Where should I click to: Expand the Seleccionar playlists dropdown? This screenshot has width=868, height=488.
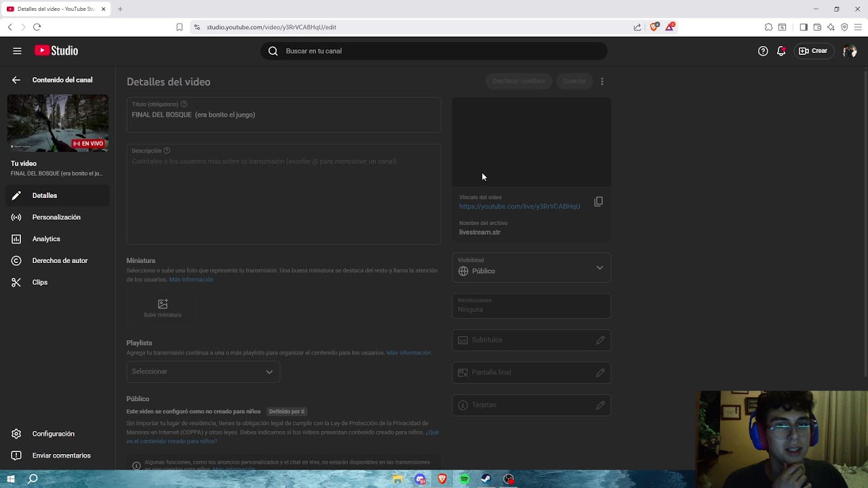pos(203,371)
